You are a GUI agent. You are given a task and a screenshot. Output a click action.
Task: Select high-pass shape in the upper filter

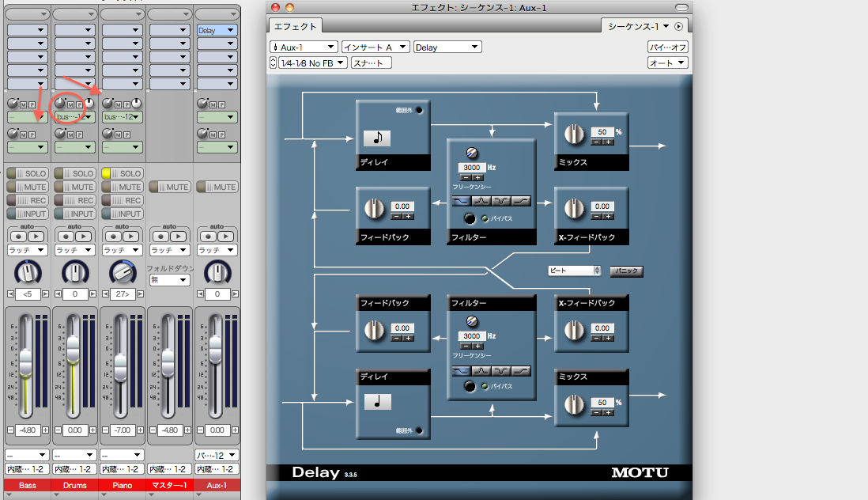521,201
